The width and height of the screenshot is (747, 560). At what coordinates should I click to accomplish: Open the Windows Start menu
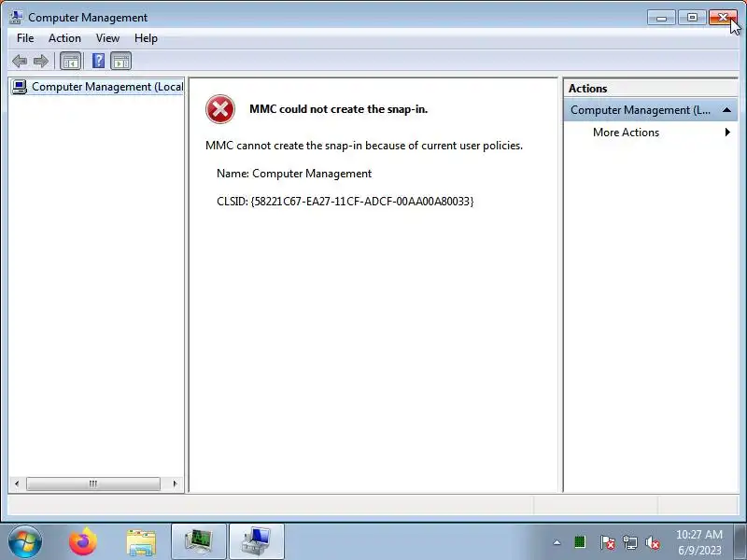coord(24,541)
